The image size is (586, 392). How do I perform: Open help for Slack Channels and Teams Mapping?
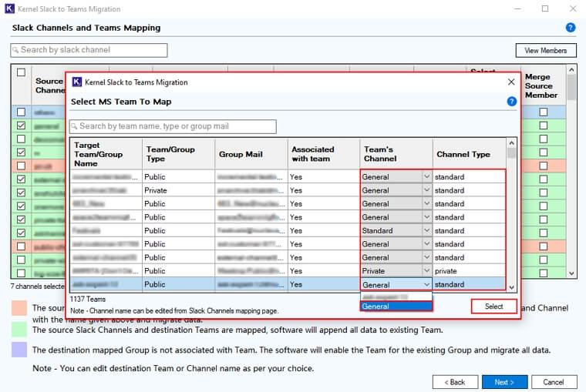pyautogui.click(x=571, y=28)
